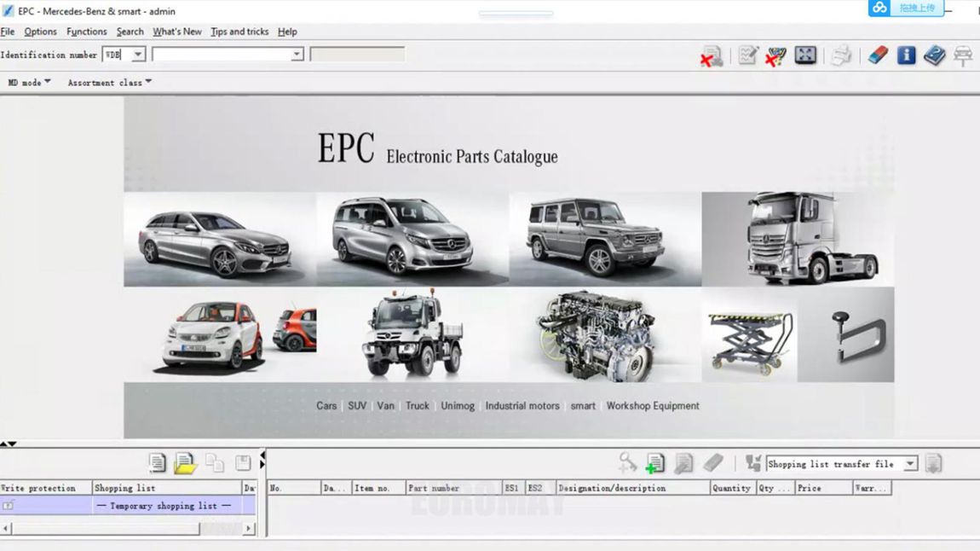This screenshot has height=551, width=980.
Task: Click the save floppy disk icon
Action: (243, 463)
